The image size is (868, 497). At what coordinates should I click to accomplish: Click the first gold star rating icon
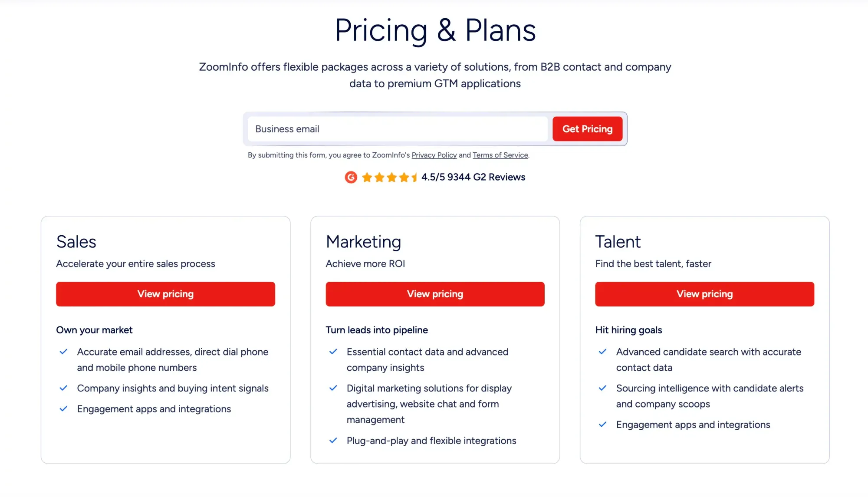(367, 177)
